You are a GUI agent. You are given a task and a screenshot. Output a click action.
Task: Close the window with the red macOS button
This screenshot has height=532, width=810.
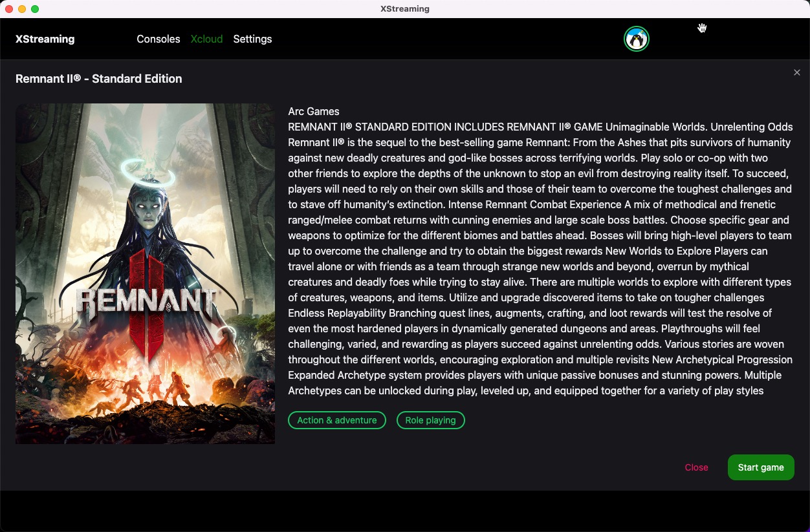pyautogui.click(x=9, y=9)
